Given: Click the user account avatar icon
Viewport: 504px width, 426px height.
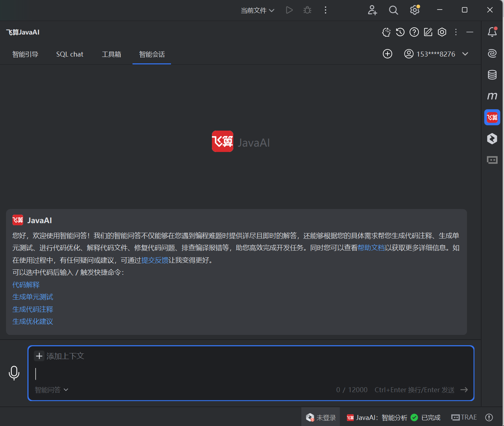Looking at the screenshot, I should [x=409, y=54].
